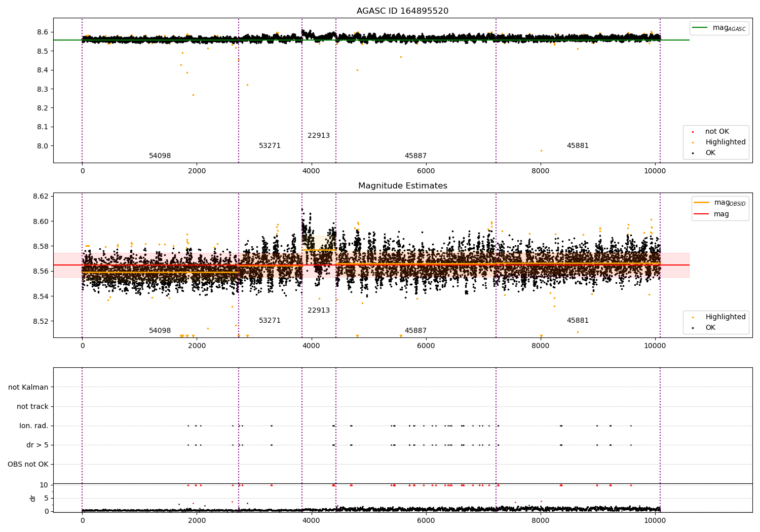Click x-axis tick 6000 in the top plot
This screenshot has width=760, height=532.
tap(426, 171)
